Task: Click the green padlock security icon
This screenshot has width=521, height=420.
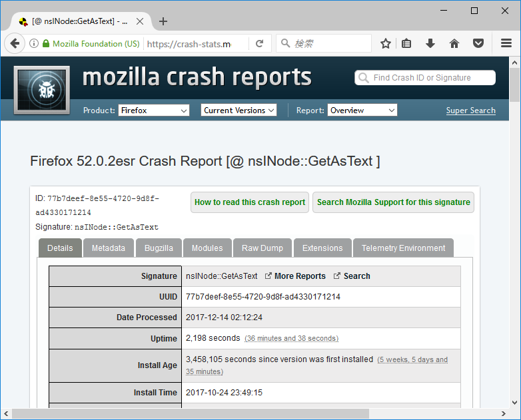Action: tap(46, 43)
